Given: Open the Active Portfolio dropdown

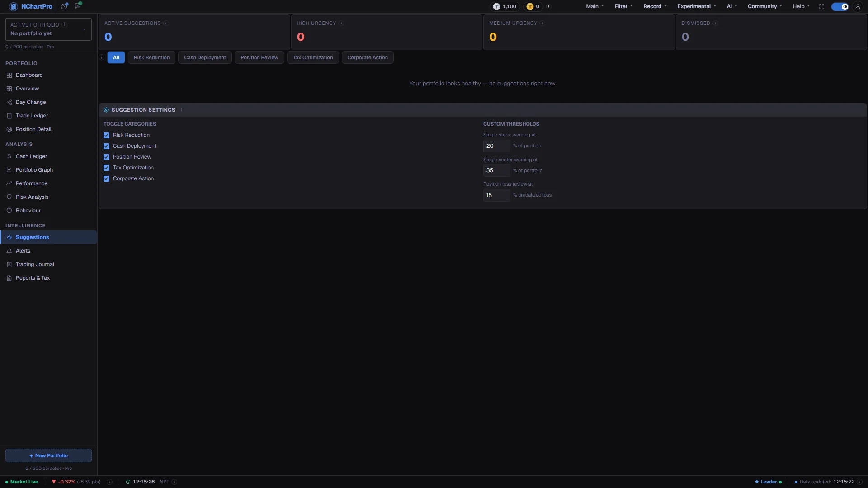Looking at the screenshot, I should point(48,29).
